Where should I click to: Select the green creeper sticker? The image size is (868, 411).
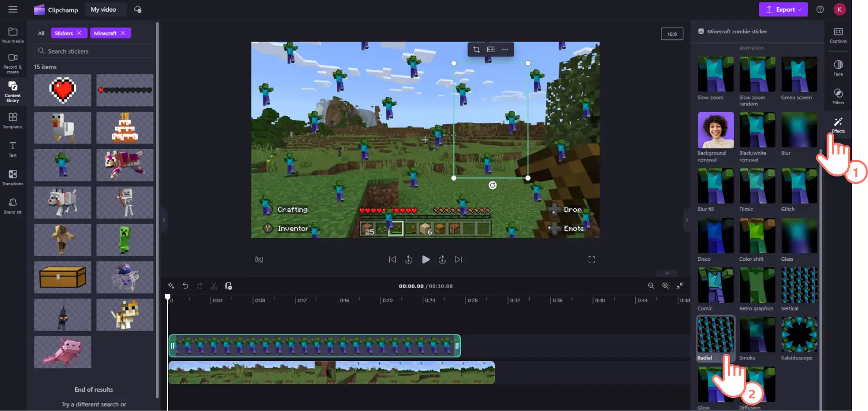tap(125, 240)
